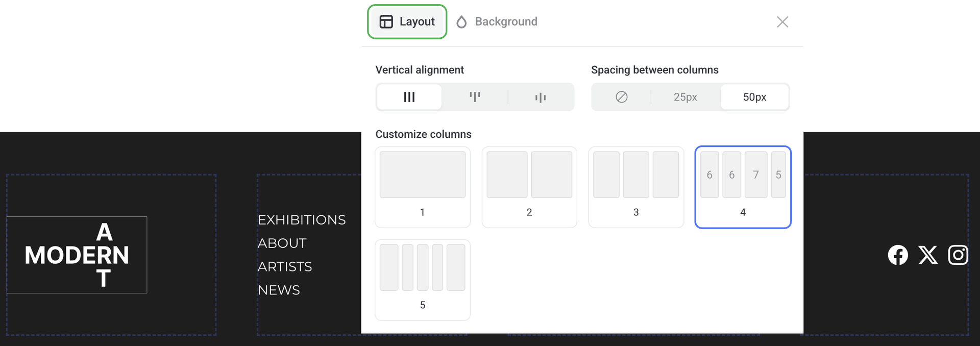Select center vertical alignment icon
The height and width of the screenshot is (346, 980).
tap(541, 97)
